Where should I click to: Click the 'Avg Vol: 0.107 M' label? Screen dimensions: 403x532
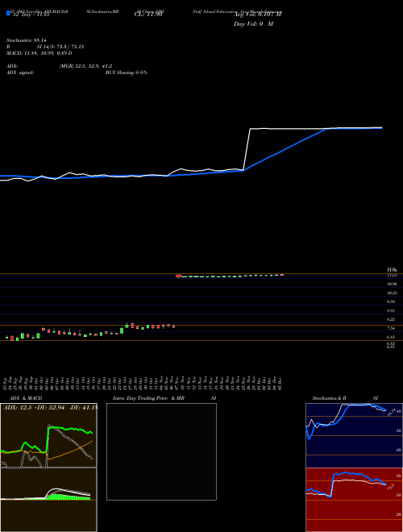pos(258,15)
